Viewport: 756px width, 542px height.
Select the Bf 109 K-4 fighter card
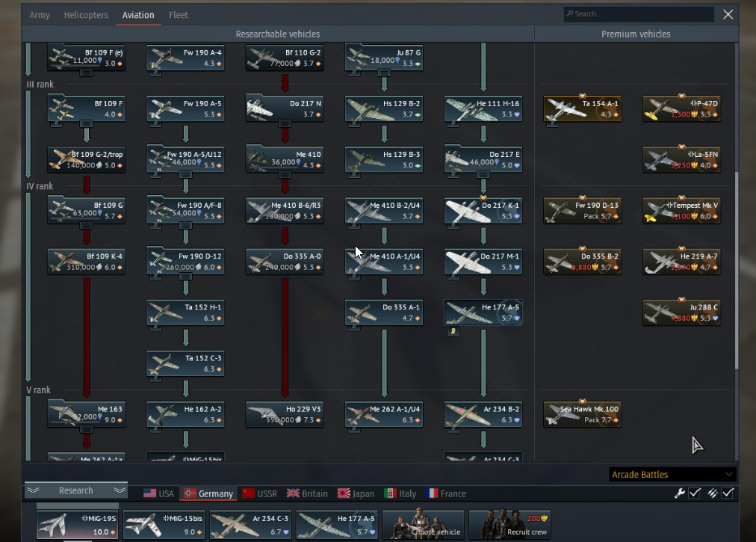tap(87, 261)
